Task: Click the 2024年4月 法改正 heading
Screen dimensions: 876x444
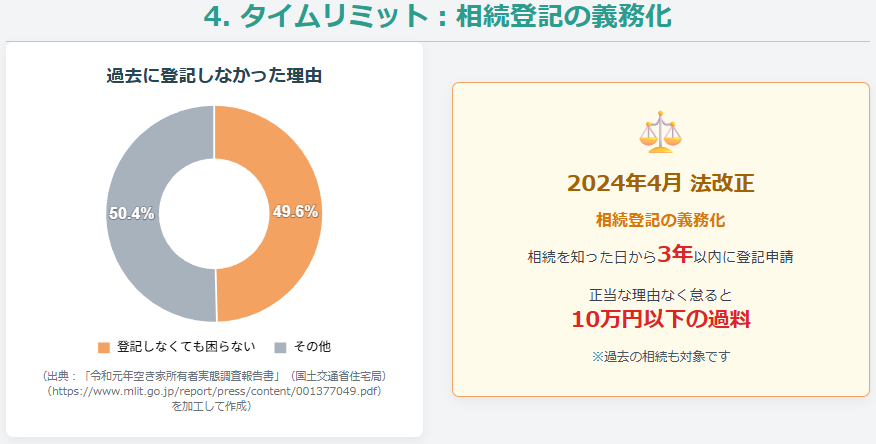Action: [660, 183]
